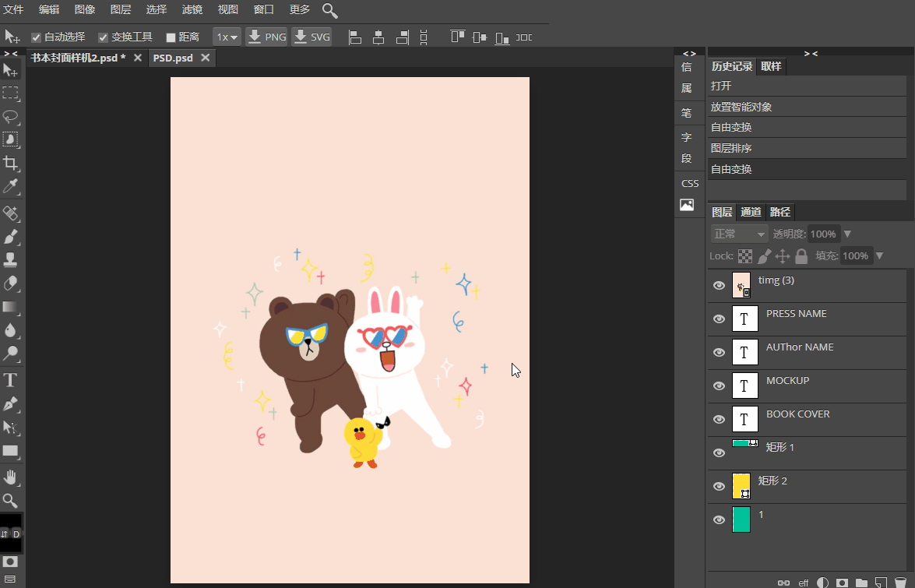Open the 文件 menu
Viewport: 915px width, 588px height.
click(13, 10)
